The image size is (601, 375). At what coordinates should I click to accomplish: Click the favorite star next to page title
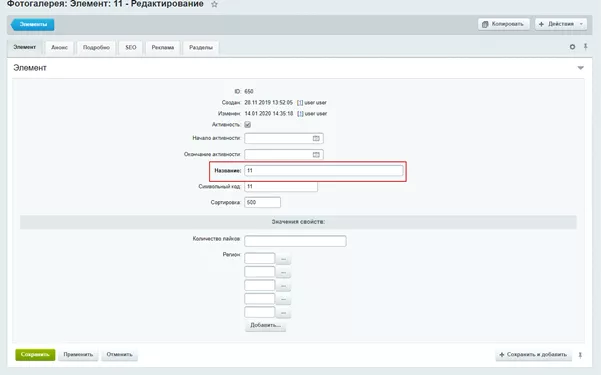coord(214,4)
